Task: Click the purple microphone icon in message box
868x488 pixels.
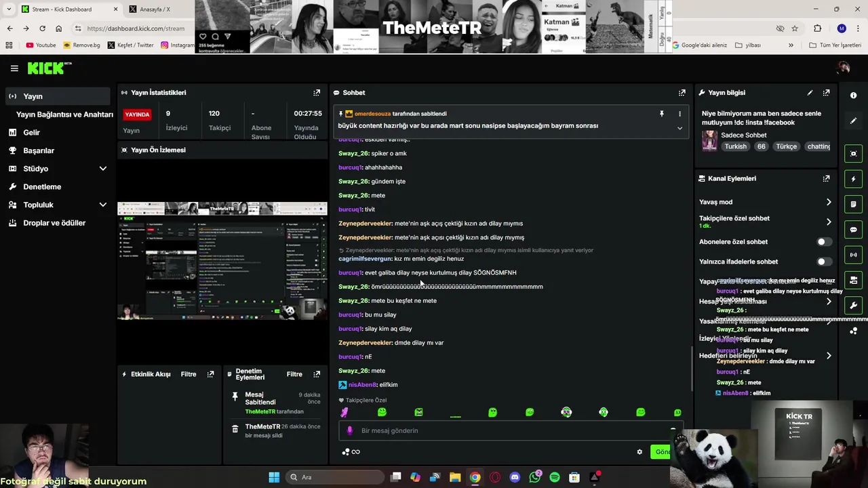Action: click(x=350, y=430)
